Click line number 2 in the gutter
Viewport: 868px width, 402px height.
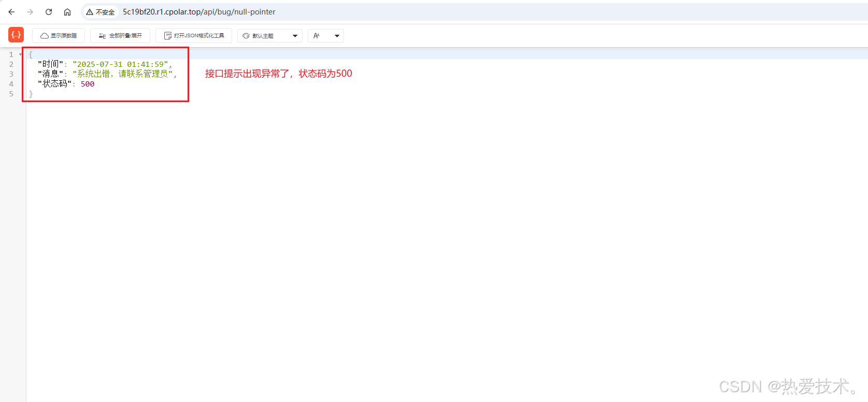coord(11,64)
